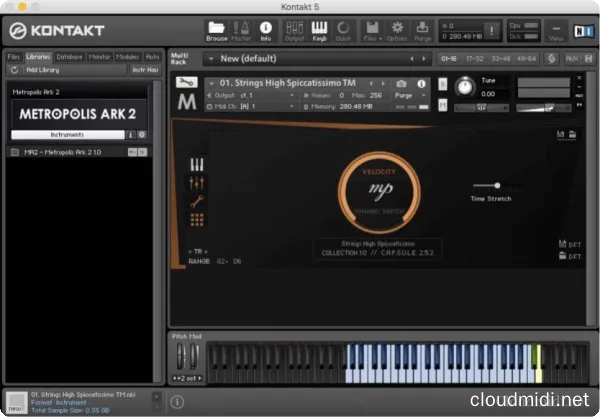The width and height of the screenshot is (600, 417).
Task: Open the Output panel icon
Action: tap(294, 29)
